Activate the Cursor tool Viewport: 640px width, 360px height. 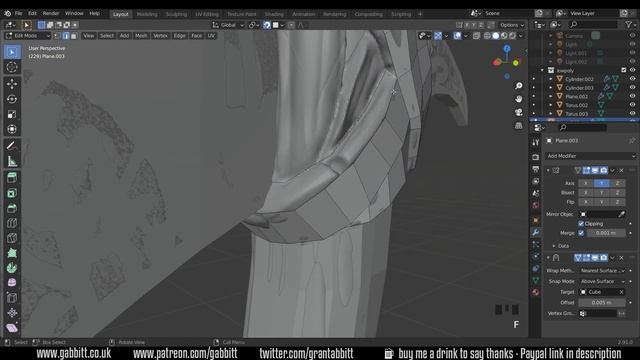pos(12,67)
